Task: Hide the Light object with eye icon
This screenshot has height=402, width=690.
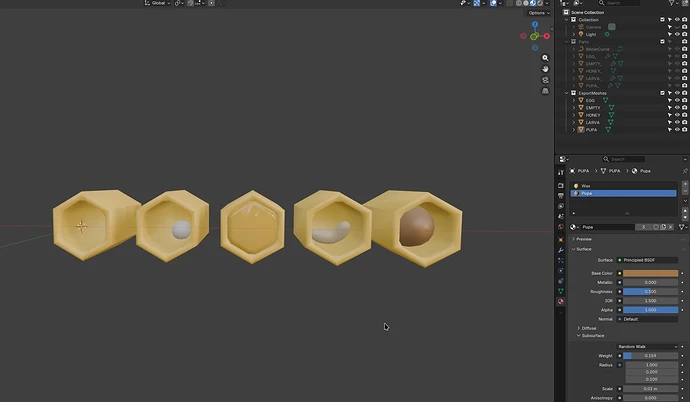Action: (677, 34)
